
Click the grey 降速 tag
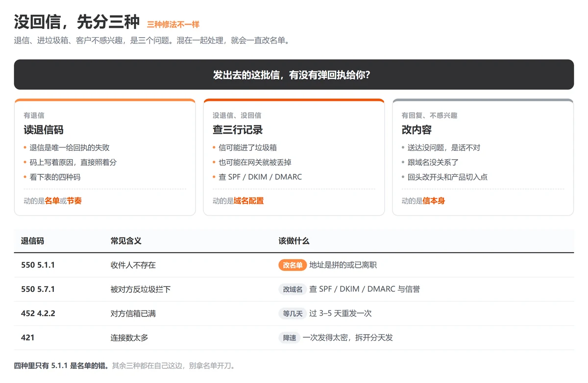click(x=290, y=337)
